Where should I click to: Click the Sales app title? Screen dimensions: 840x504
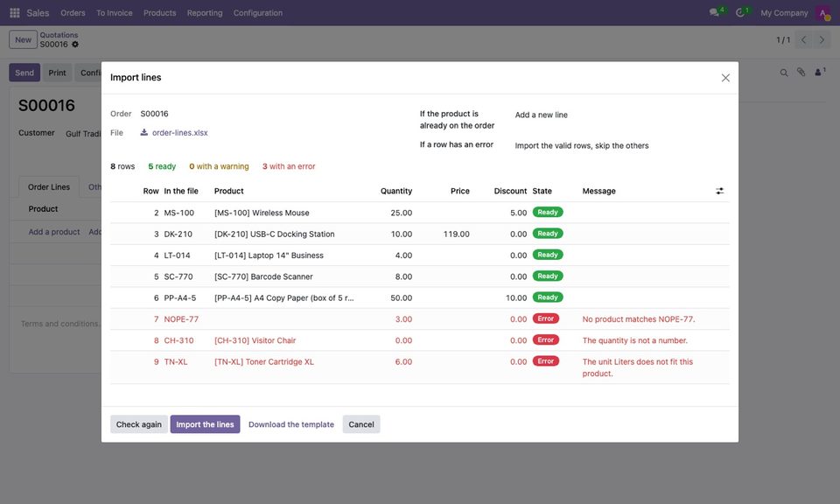tap(38, 13)
